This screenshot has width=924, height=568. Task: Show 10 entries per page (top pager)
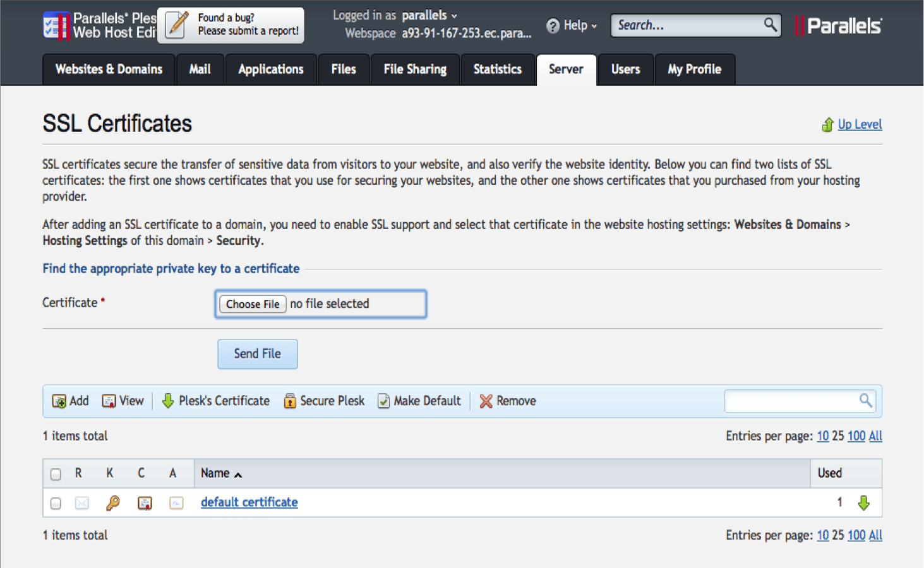coord(823,436)
